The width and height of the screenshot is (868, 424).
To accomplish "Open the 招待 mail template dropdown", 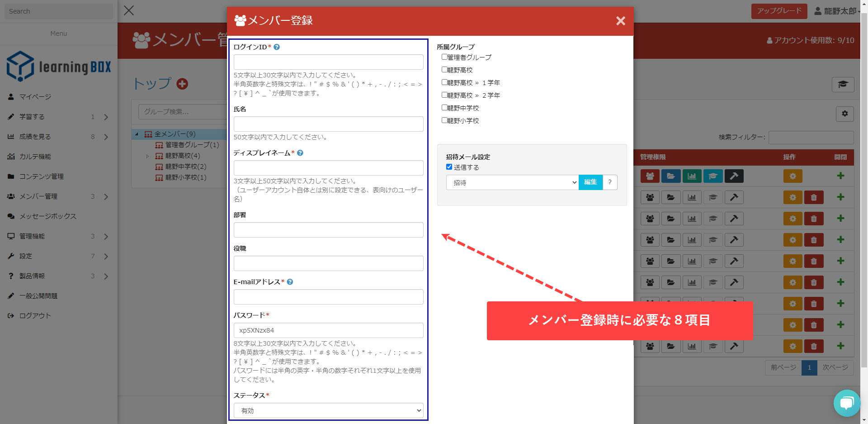I will tap(512, 182).
